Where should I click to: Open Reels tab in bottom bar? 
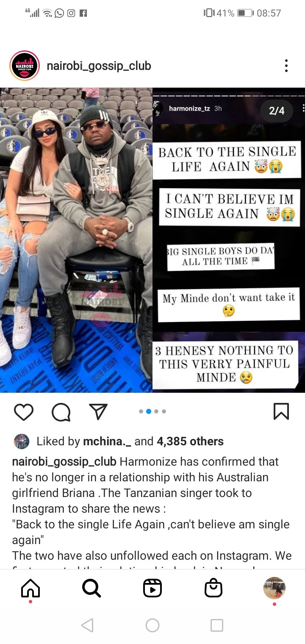pyautogui.click(x=152, y=588)
